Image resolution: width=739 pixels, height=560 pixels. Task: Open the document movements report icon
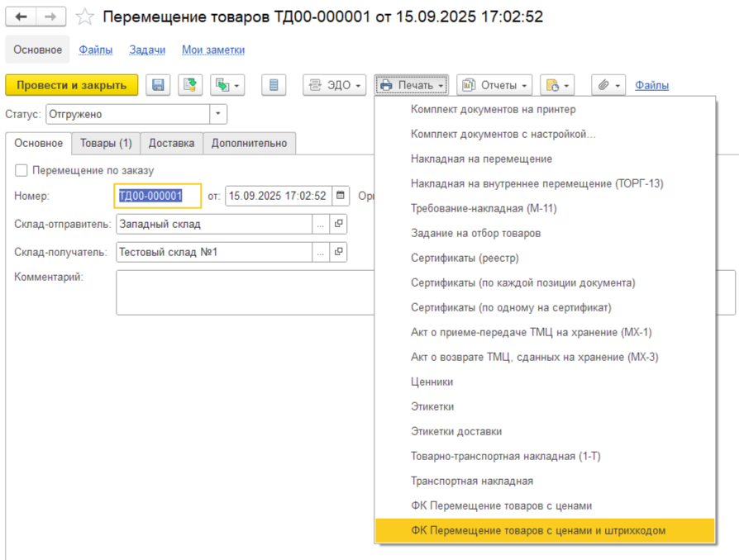(x=274, y=85)
